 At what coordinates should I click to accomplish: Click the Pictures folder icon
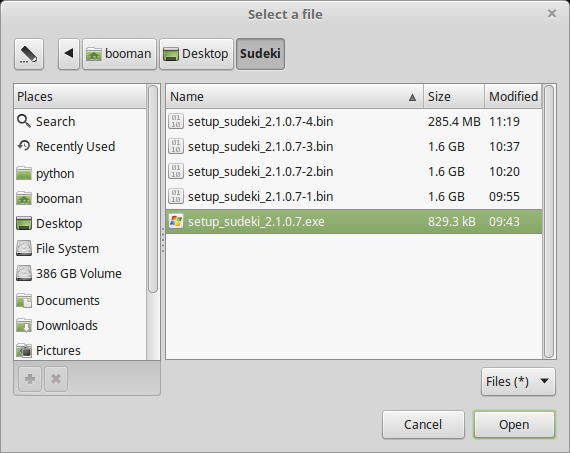(24, 350)
